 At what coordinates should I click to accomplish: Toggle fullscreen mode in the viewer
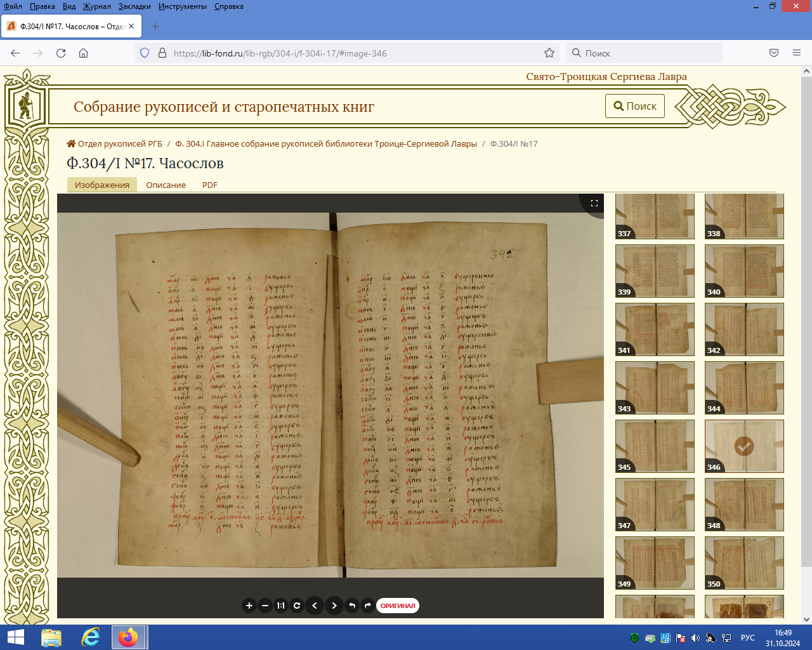click(594, 203)
